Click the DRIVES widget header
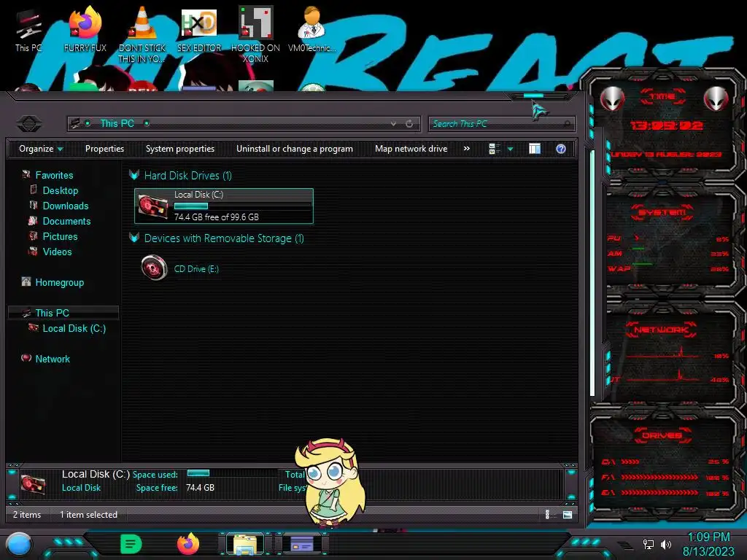Viewport: 747px width, 560px height. coord(661,435)
